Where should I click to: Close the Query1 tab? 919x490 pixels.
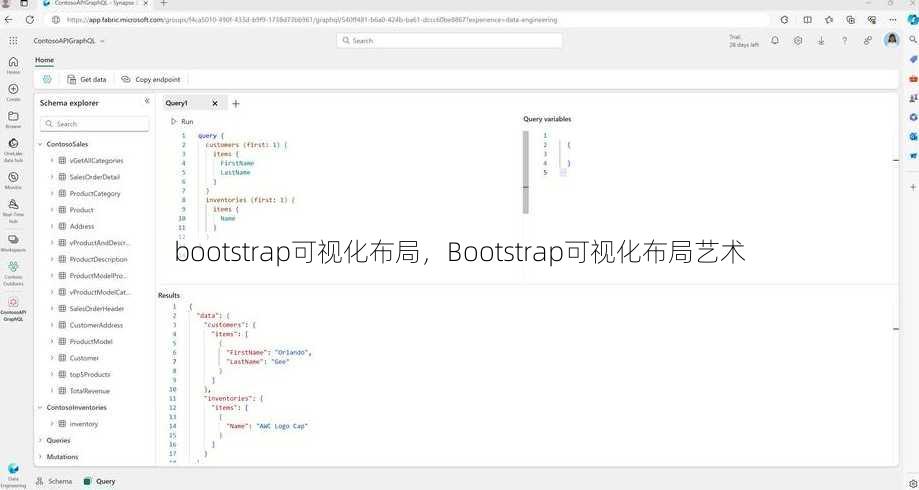[x=215, y=103]
